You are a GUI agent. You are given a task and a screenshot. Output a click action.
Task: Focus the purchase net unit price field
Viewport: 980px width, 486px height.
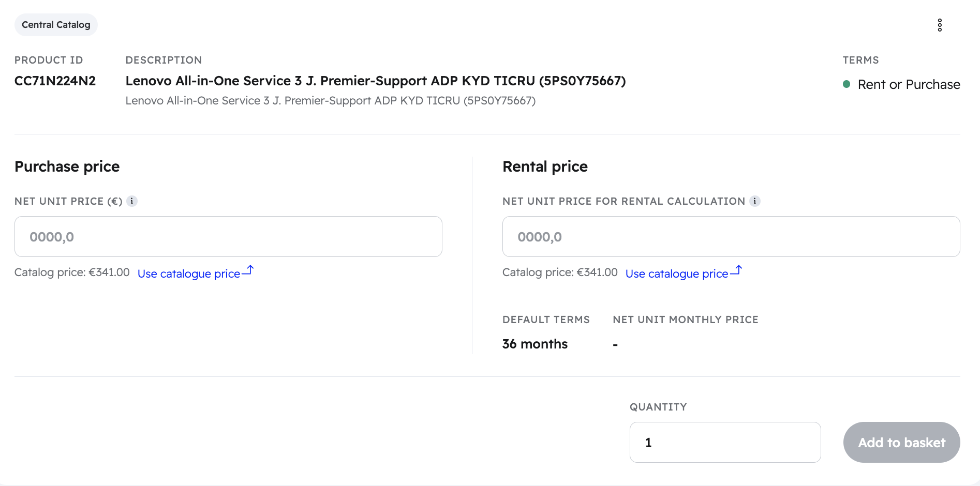(x=228, y=237)
